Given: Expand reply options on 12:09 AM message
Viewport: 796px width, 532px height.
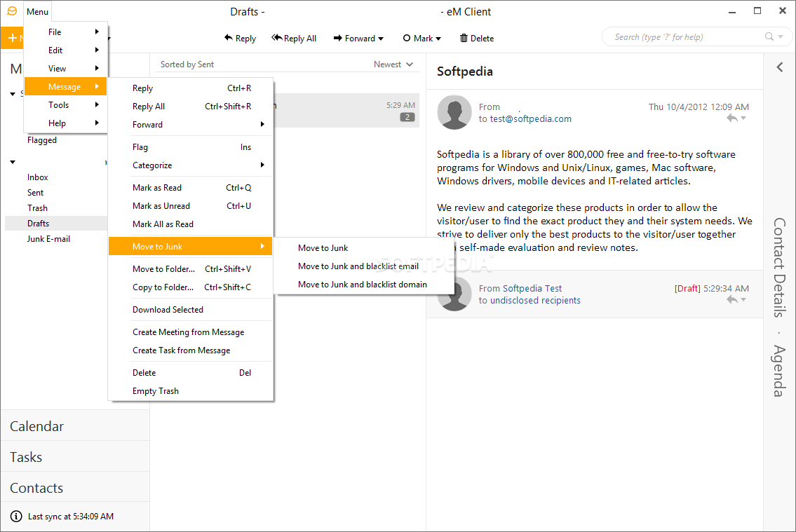Looking at the screenshot, I should point(743,118).
